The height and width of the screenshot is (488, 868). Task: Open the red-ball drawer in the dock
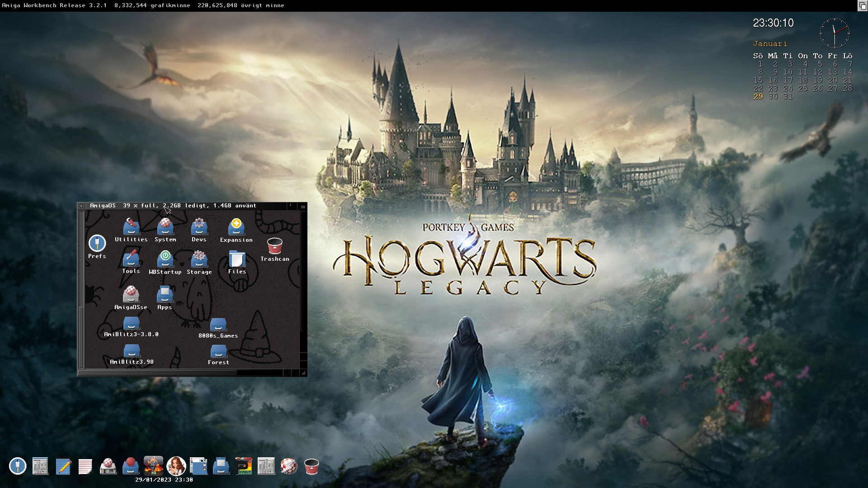click(131, 466)
